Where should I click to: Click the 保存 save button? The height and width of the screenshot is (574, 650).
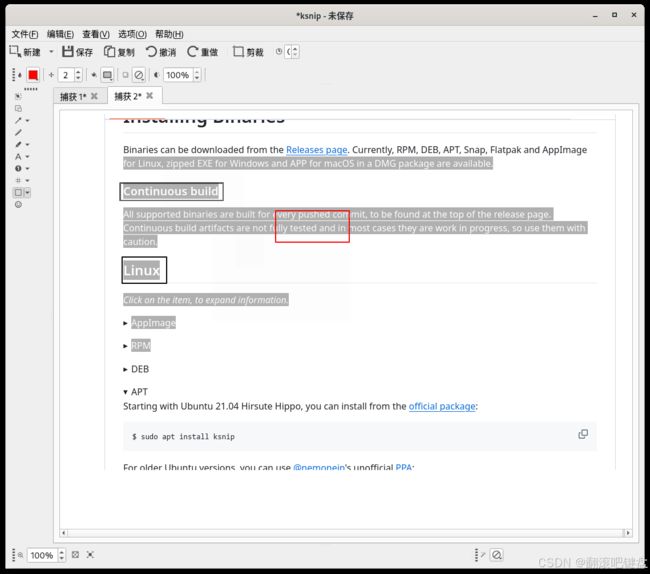tap(78, 52)
